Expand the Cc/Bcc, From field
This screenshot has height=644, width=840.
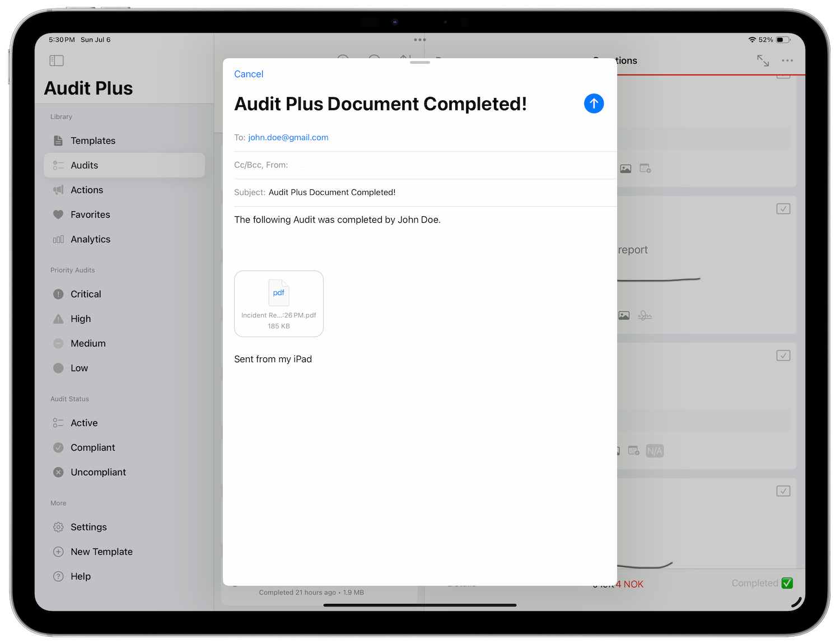426,165
